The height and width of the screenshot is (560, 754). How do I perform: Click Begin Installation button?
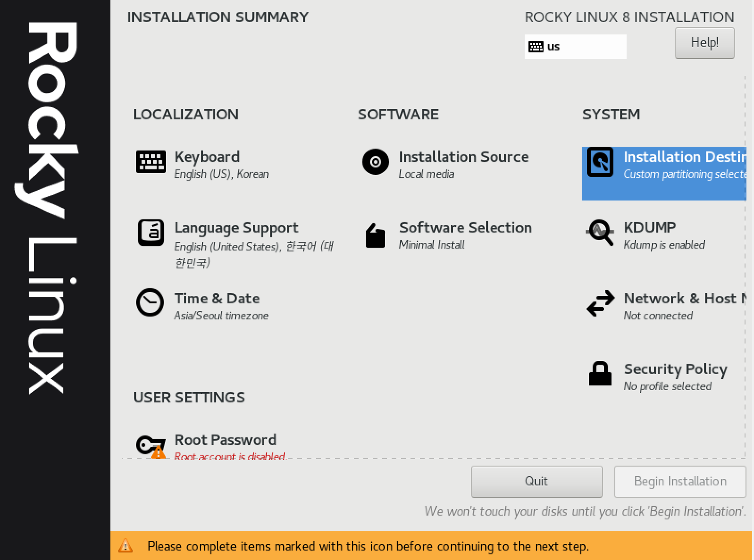pos(680,481)
